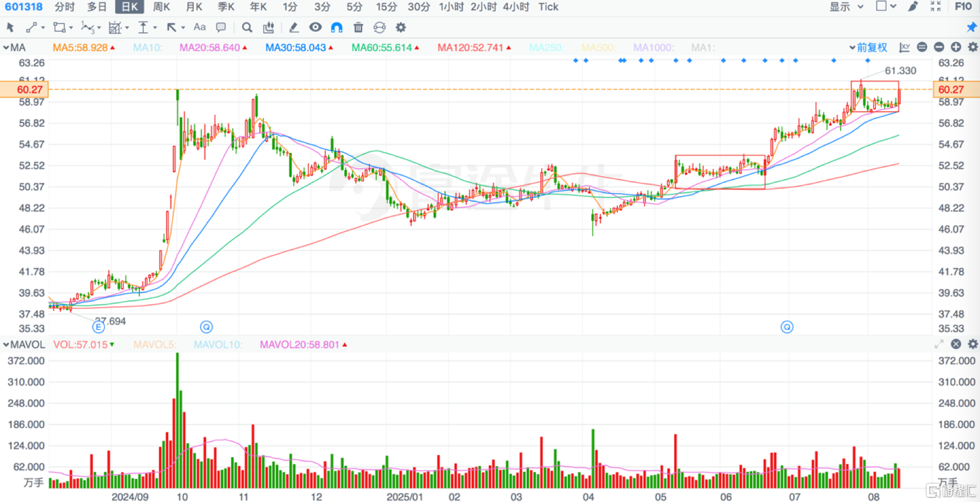Click the trash delete drawings icon
This screenshot has height=502, width=980.
(358, 27)
